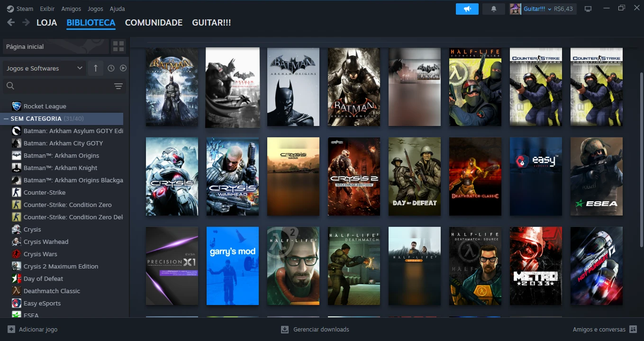
Task: Open the Garry's Mod cover
Action: [233, 266]
